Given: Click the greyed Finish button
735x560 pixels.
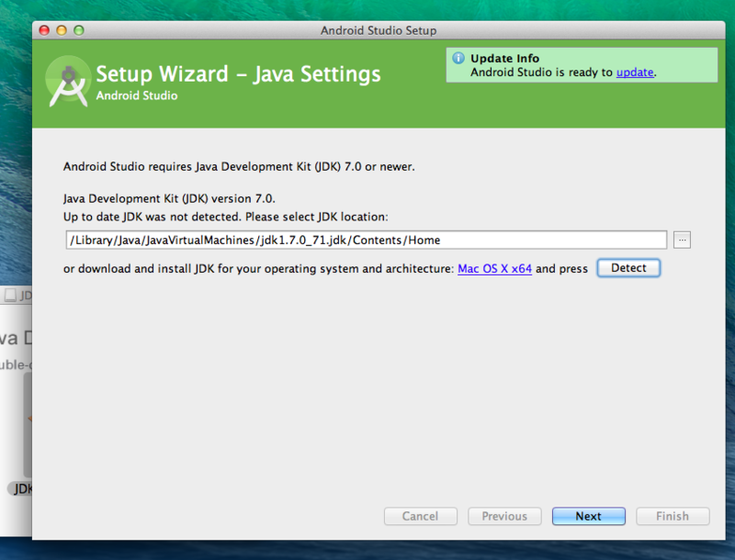Looking at the screenshot, I should 673,516.
